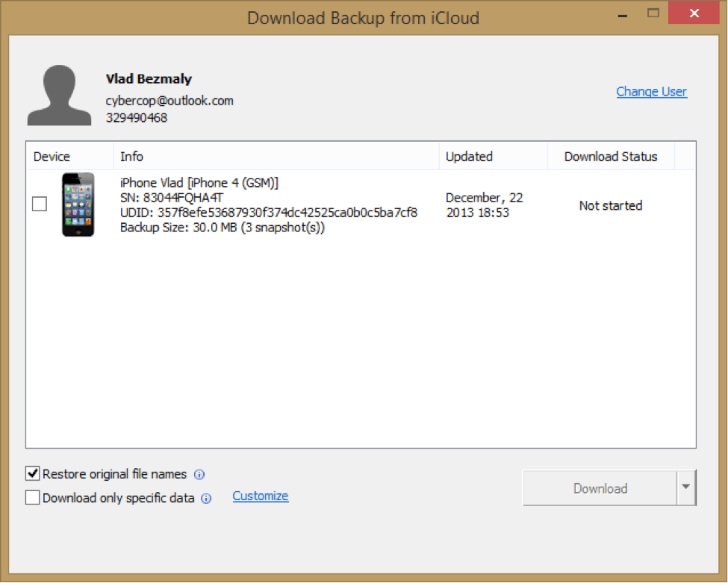Screen dimensions: 728x583
Task: Click the December, 22 2013 18:53 cell
Action: [485, 205]
